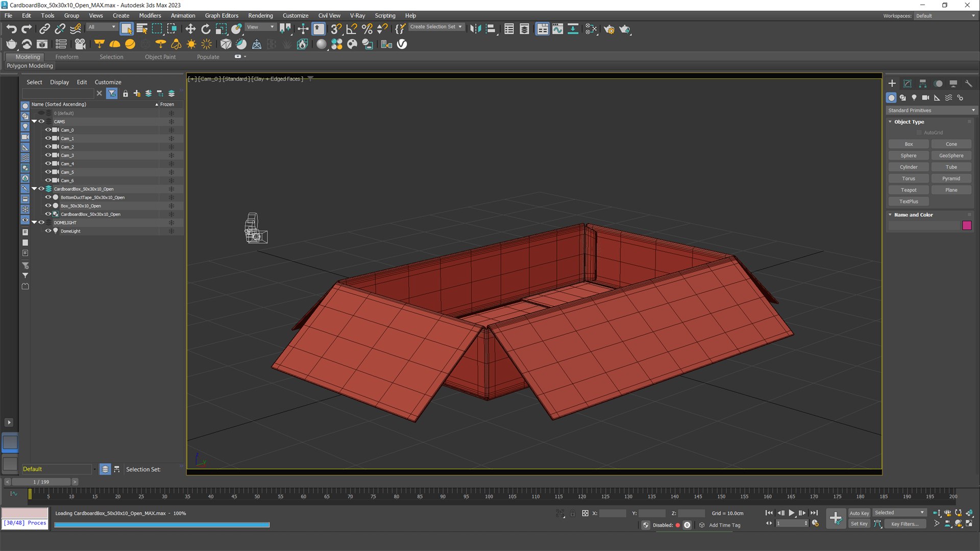Toggle visibility of Box_50x30x10_Open
This screenshot has width=980, height=551.
coord(48,206)
